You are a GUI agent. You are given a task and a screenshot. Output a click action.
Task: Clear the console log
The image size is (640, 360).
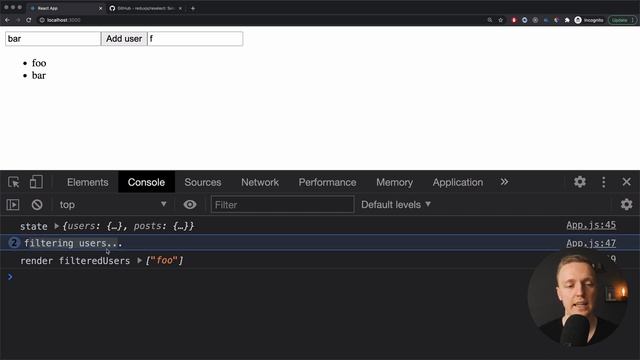point(37,204)
